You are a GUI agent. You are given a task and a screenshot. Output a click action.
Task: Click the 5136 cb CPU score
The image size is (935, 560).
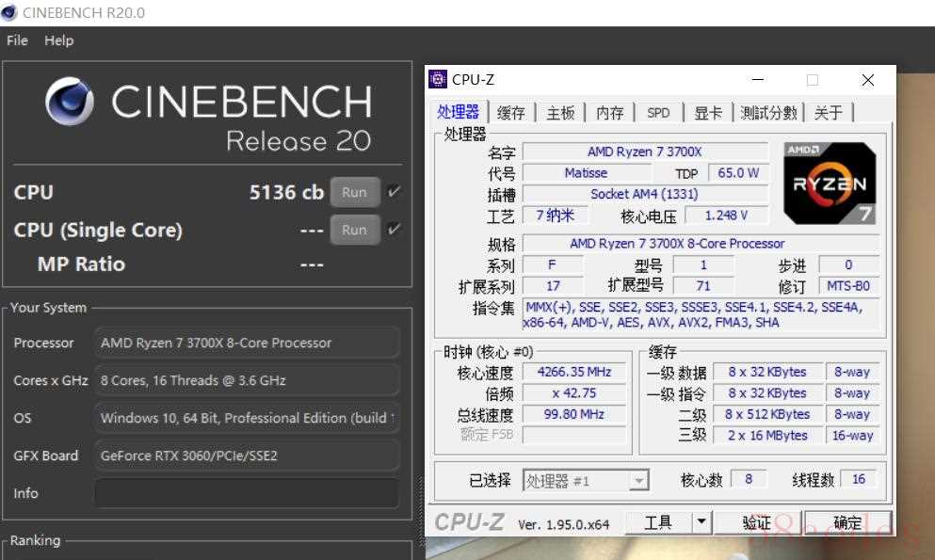286,192
